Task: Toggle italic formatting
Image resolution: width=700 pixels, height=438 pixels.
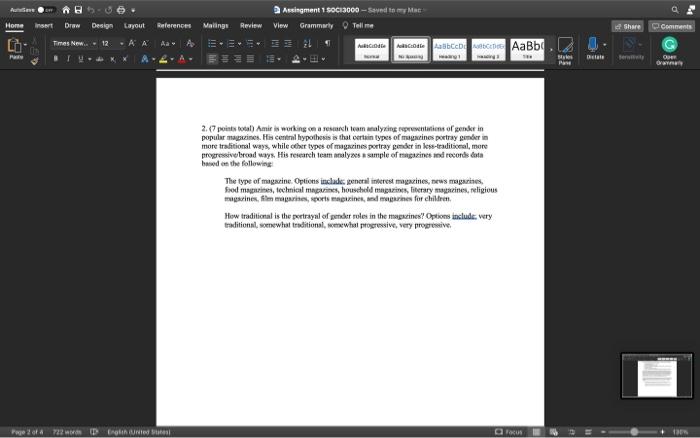Action: pyautogui.click(x=68, y=59)
